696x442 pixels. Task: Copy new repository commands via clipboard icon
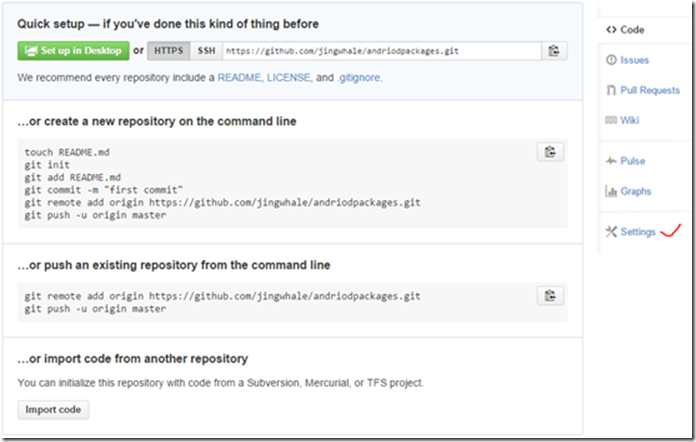click(x=550, y=152)
